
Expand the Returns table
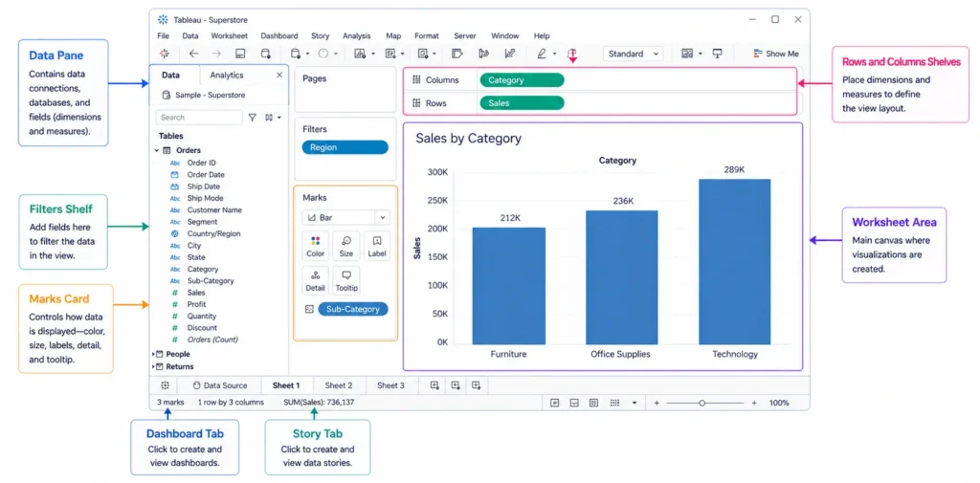point(154,366)
